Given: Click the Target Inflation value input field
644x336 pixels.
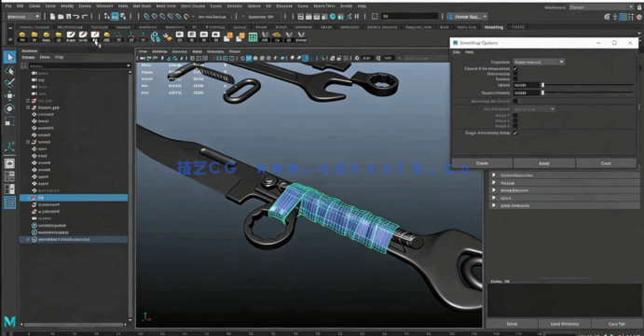Looking at the screenshot, I should (x=527, y=93).
